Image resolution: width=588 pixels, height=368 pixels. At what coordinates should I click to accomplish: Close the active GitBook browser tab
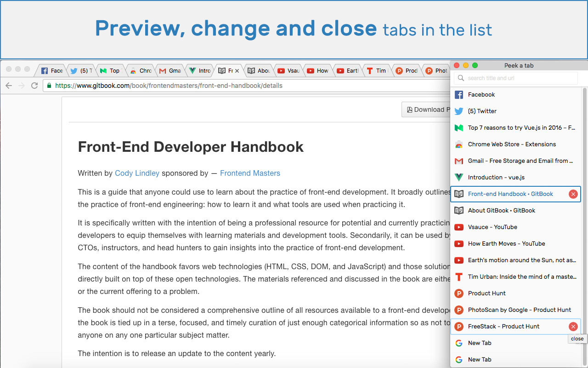pyautogui.click(x=237, y=71)
